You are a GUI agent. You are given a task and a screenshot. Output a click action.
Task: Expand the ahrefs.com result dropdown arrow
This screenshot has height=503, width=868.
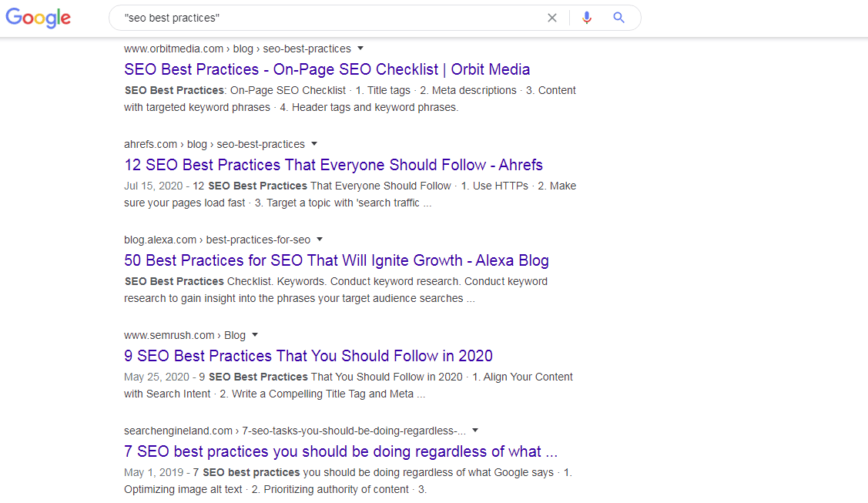(314, 144)
